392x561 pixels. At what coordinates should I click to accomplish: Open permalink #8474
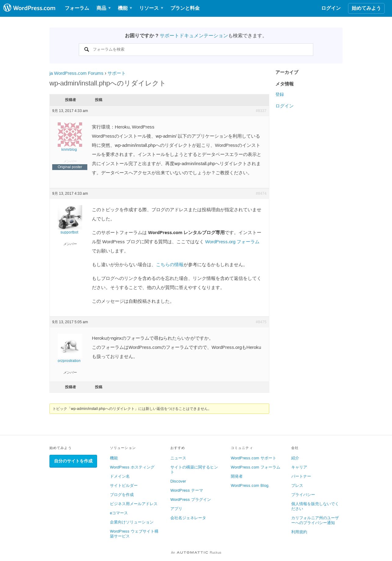[x=261, y=194]
